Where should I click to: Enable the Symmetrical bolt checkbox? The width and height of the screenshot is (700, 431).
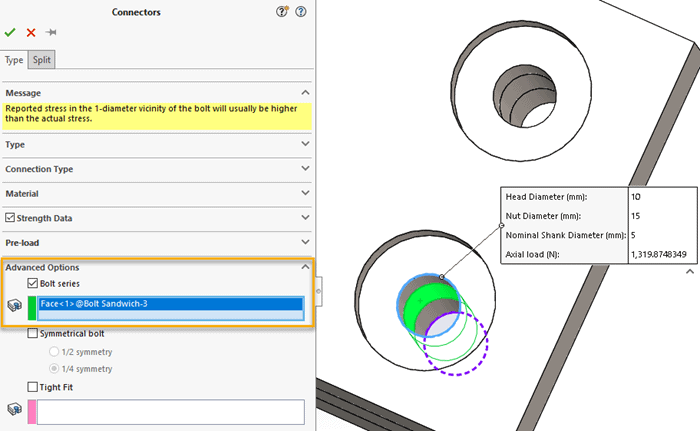point(33,333)
